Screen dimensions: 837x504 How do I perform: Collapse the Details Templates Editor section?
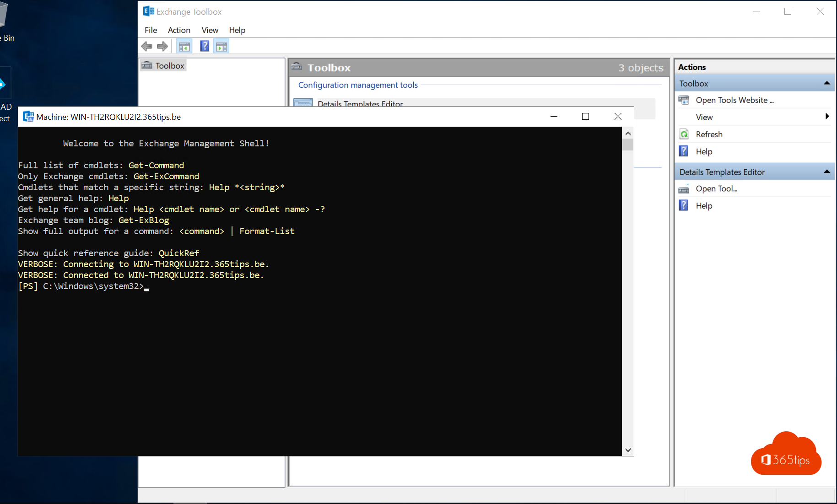coord(827,171)
